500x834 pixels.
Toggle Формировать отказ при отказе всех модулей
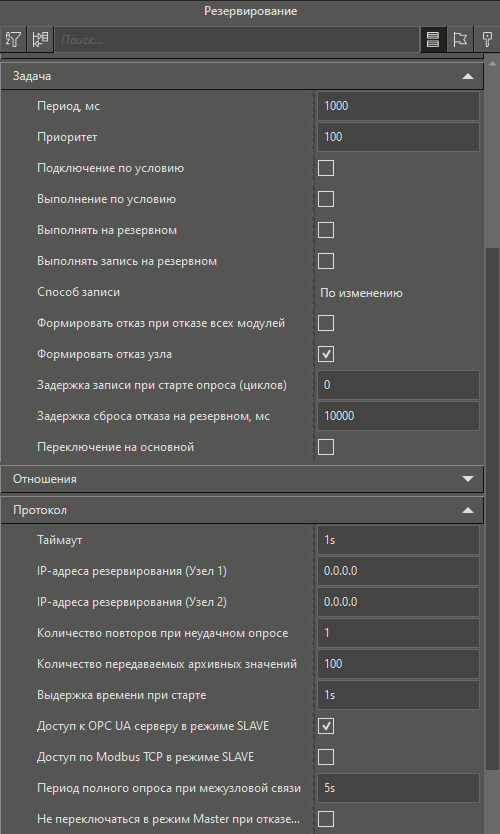tap(326, 323)
